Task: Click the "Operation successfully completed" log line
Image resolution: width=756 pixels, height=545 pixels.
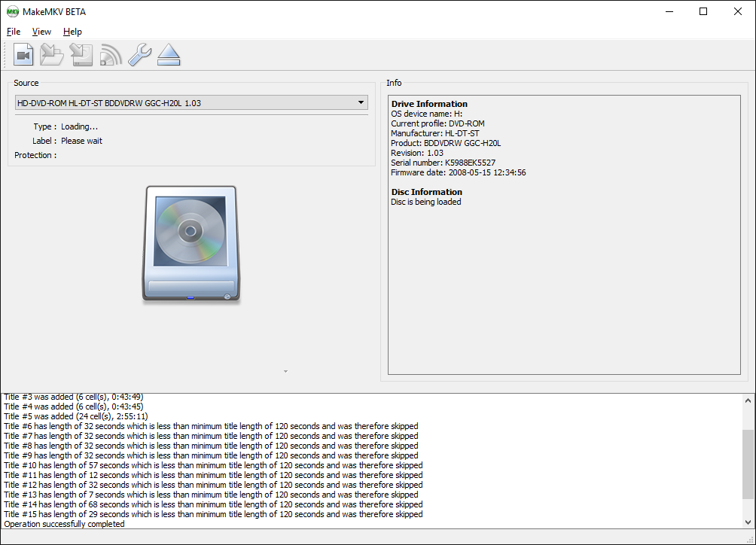Action: (x=65, y=524)
